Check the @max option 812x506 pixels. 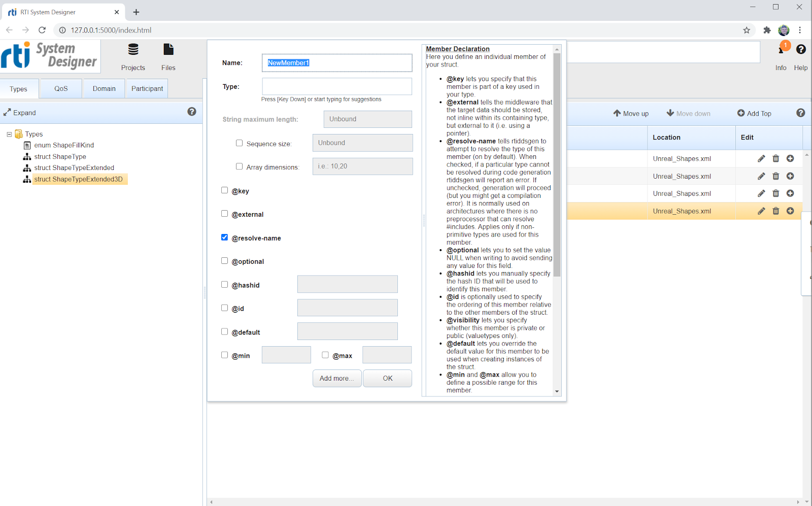325,355
